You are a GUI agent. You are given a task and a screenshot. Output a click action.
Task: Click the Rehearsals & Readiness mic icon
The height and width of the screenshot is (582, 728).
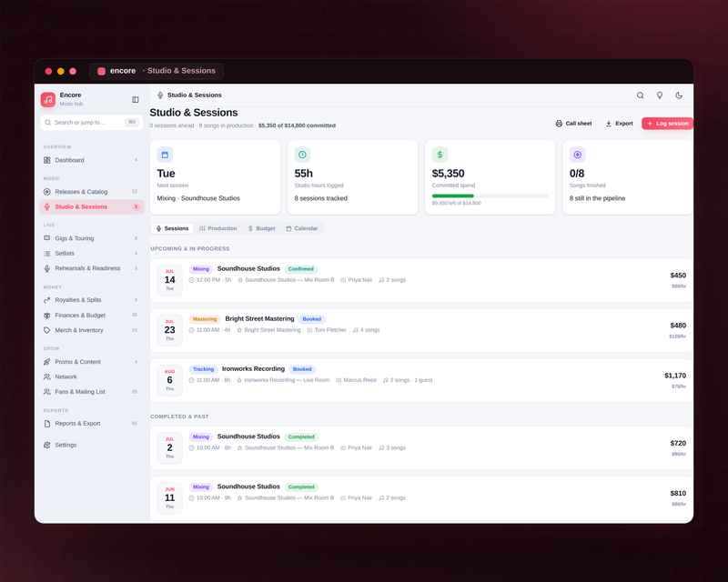click(47, 268)
